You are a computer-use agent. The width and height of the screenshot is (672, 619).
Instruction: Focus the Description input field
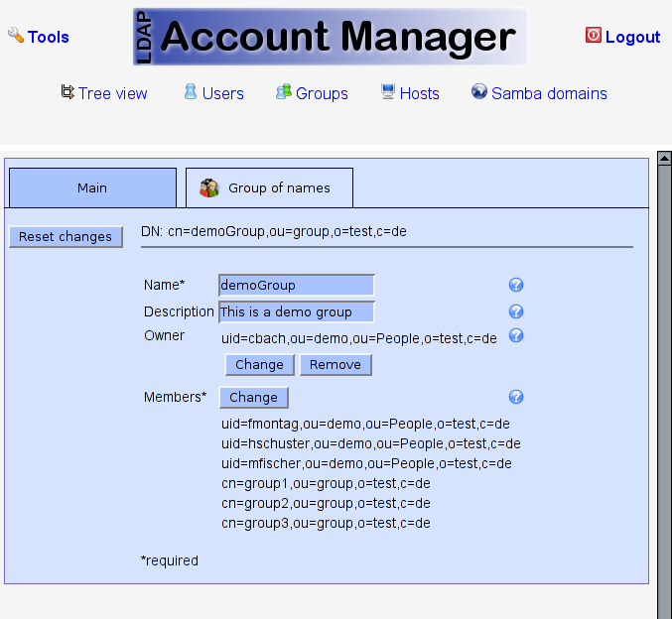[297, 311]
